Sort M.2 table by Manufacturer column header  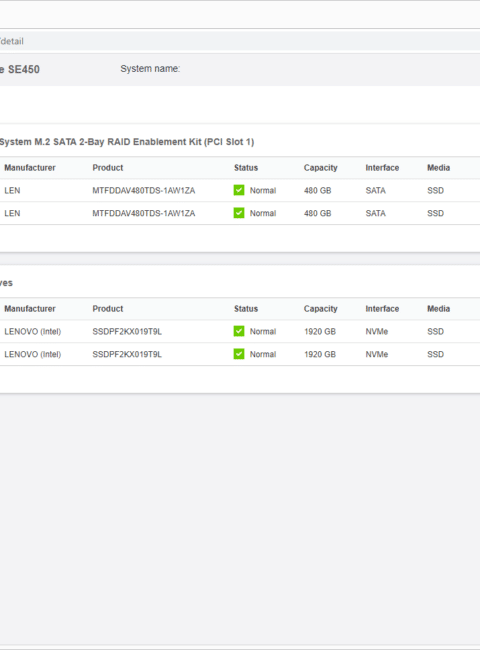coord(30,168)
